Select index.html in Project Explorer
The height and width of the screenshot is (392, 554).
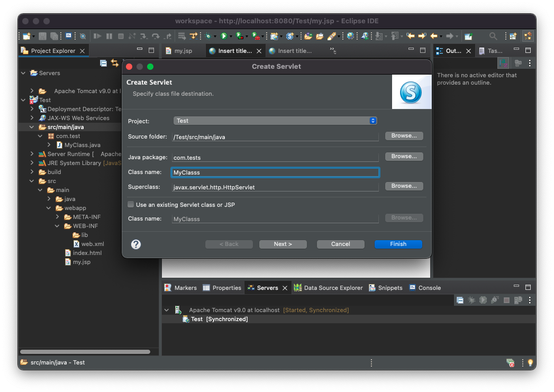click(x=84, y=253)
